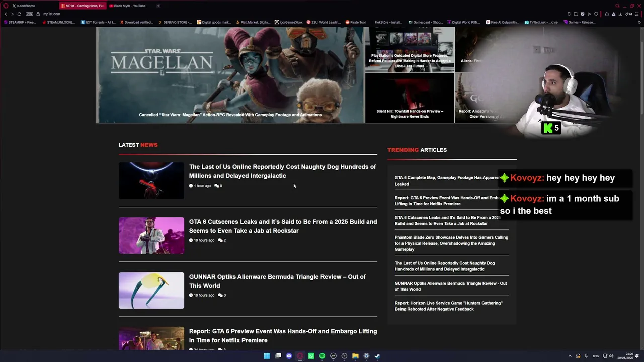644x362 pixels.
Task: Open trending GUNNAR Optiks review article
Action: coord(451,286)
